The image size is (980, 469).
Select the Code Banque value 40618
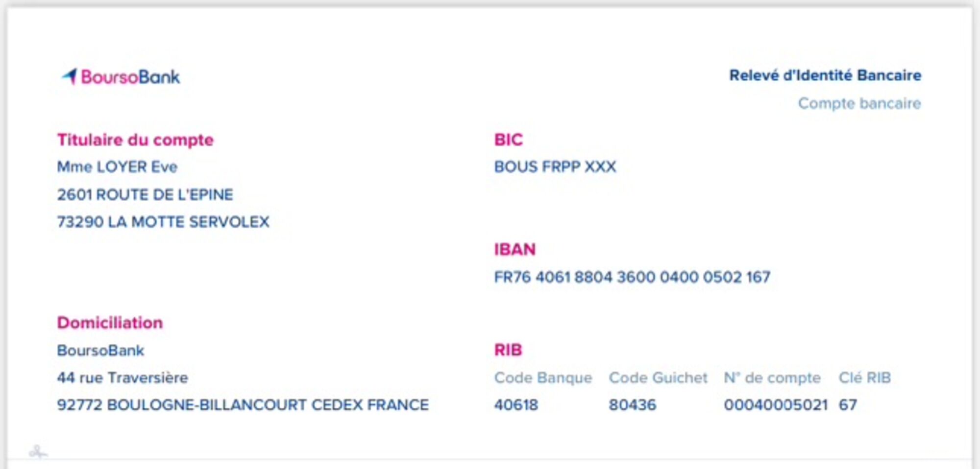tap(516, 405)
